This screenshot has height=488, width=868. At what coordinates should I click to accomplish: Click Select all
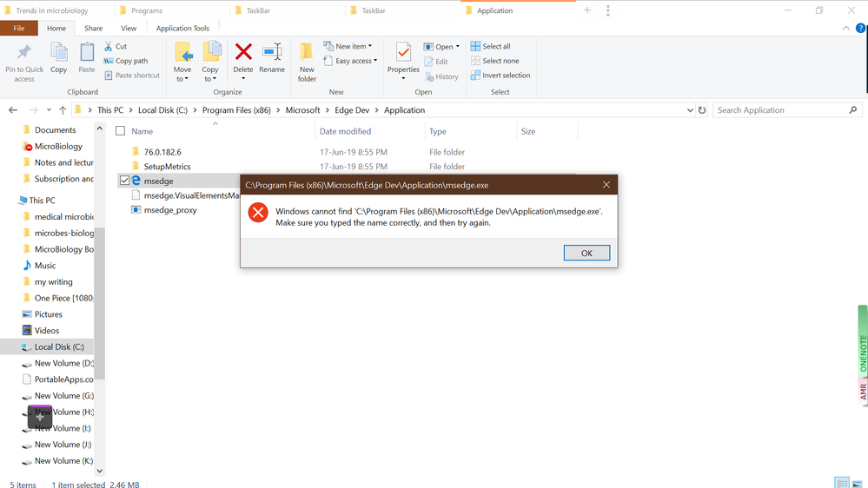pos(490,47)
